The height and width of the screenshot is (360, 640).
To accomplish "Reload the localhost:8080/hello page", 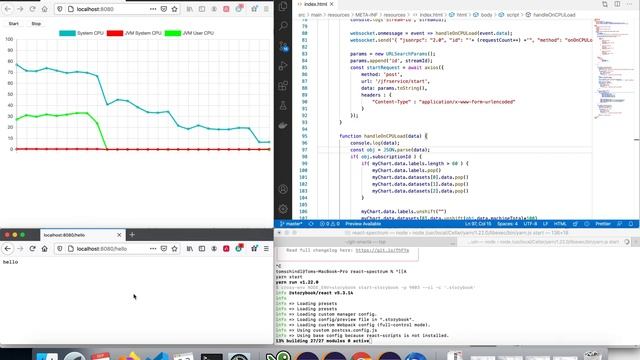I will (x=32, y=249).
